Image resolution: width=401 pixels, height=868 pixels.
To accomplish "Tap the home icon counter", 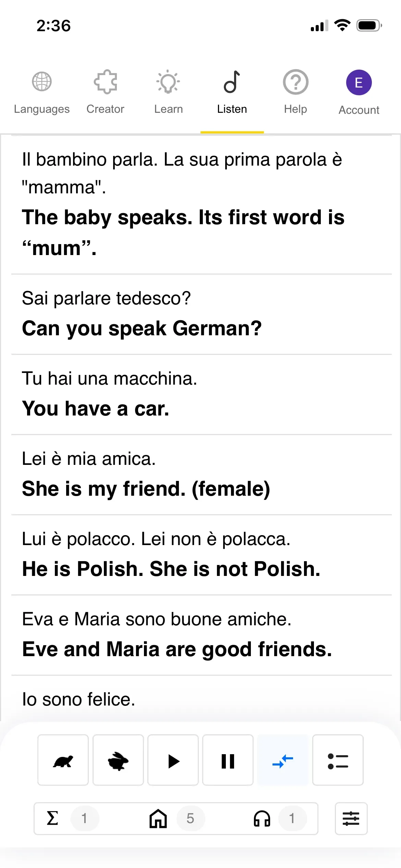I will click(x=158, y=818).
